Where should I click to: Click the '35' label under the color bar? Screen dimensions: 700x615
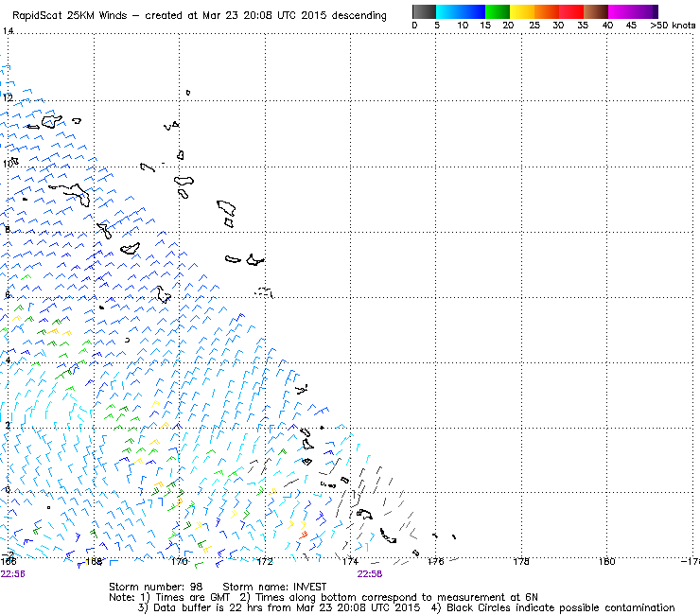(583, 26)
